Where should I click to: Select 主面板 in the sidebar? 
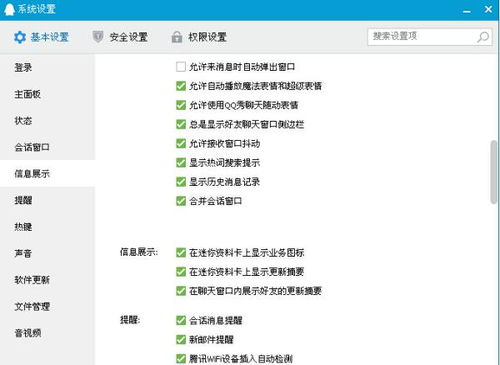click(x=47, y=94)
